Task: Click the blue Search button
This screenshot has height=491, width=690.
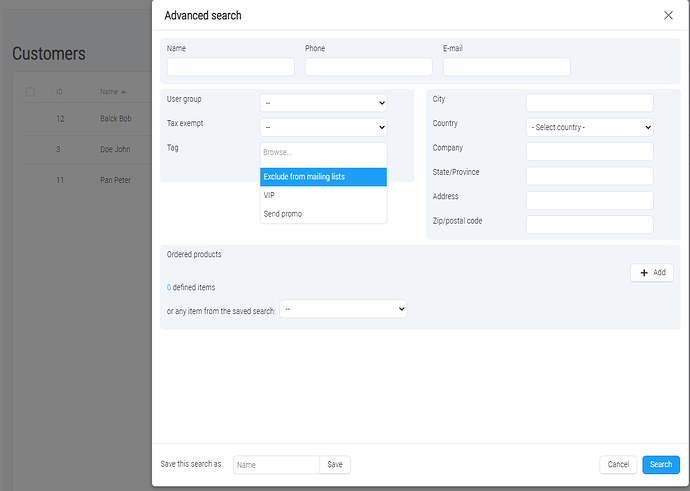Action: coord(660,464)
